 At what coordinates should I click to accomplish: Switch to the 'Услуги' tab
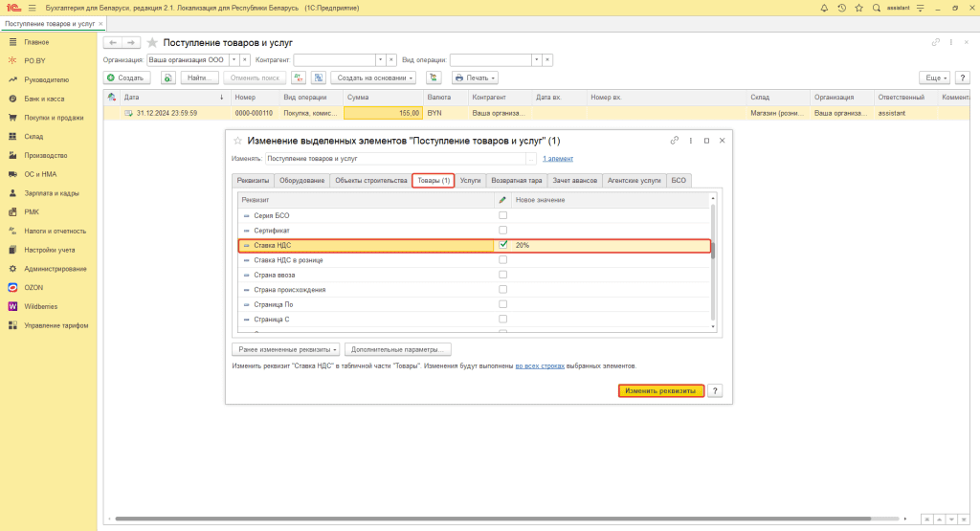coord(470,180)
